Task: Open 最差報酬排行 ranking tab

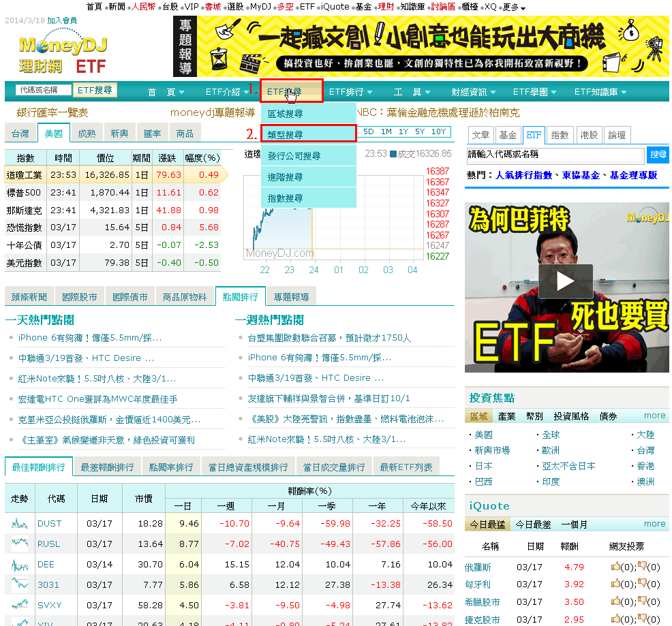Action: coord(107,467)
